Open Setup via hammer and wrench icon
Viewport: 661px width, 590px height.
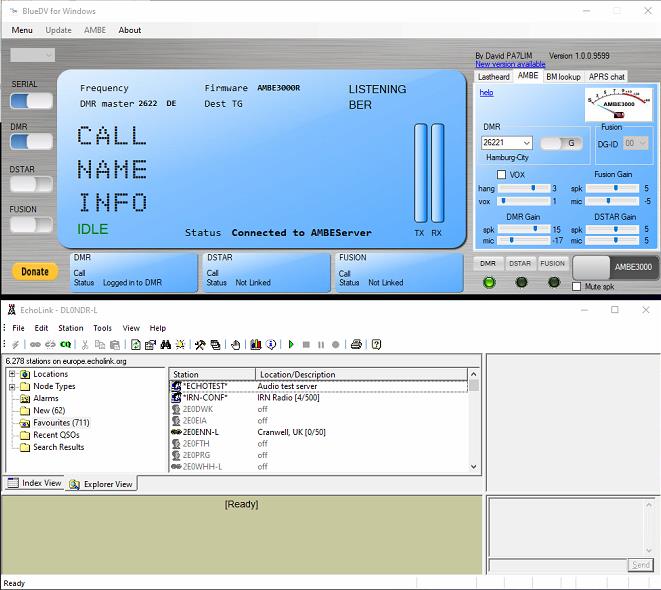(x=200, y=345)
